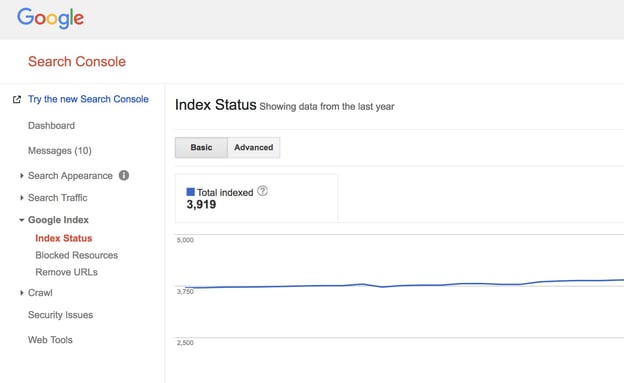This screenshot has width=624, height=383.
Task: Open Search Appearance section label
Action: tap(70, 176)
